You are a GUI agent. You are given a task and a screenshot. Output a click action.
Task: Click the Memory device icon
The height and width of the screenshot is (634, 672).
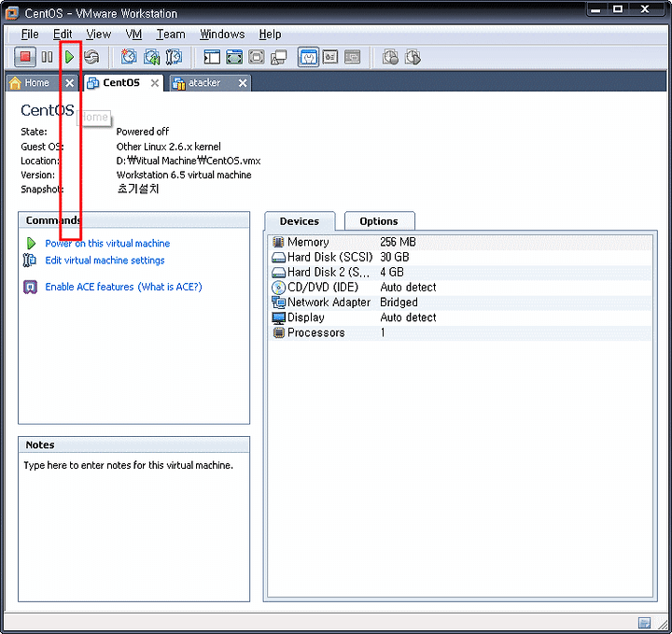278,242
